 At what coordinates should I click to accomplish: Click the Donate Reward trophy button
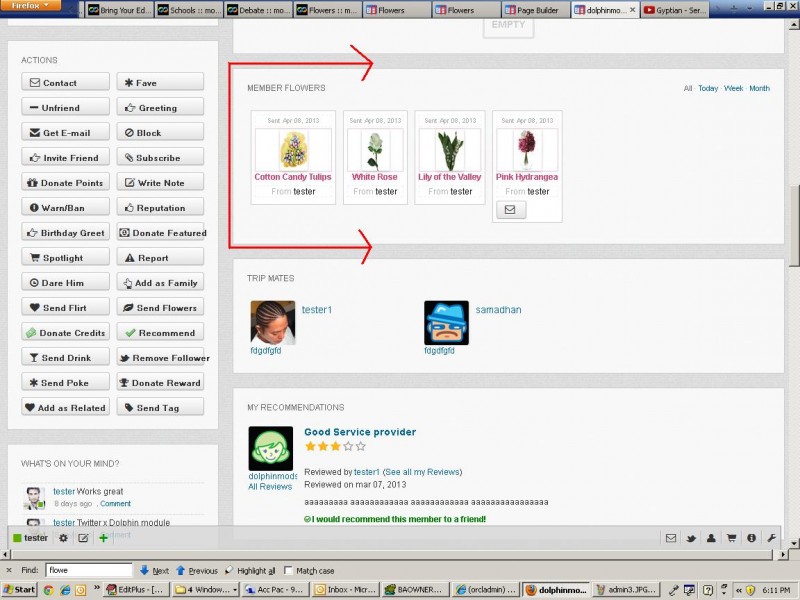[x=160, y=382]
